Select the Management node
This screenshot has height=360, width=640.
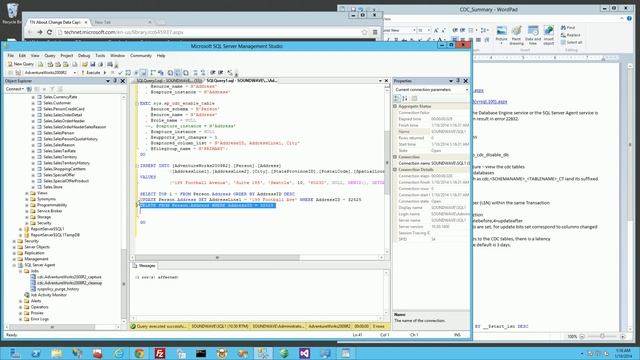tap(36, 259)
